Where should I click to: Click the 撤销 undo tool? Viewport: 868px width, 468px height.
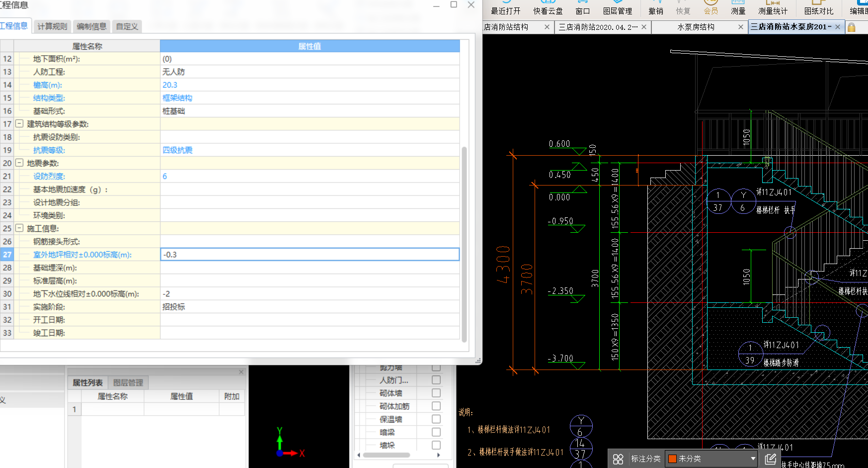[656, 8]
